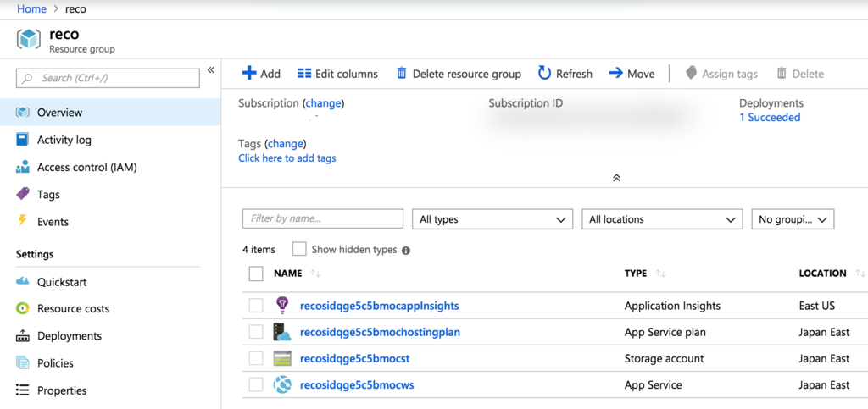The height and width of the screenshot is (409, 868).
Task: Click the Activity log book icon
Action: [22, 140]
